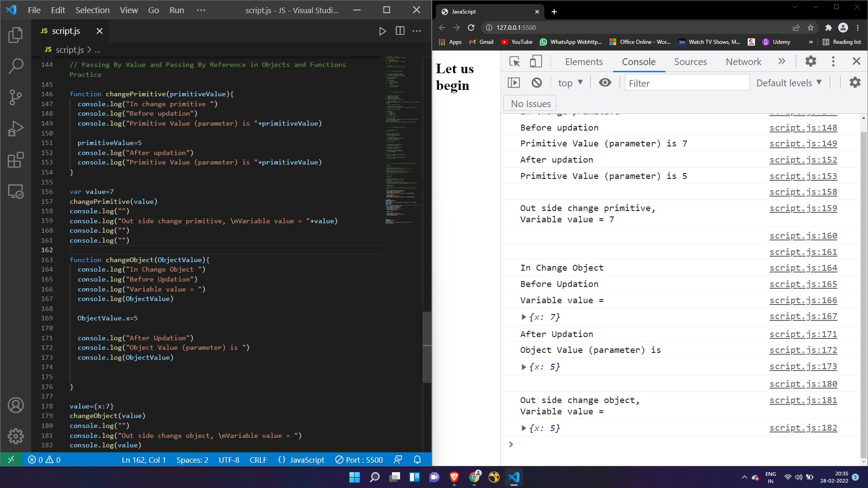The image size is (868, 488).
Task: Switch to the Sources tab
Action: tap(690, 62)
